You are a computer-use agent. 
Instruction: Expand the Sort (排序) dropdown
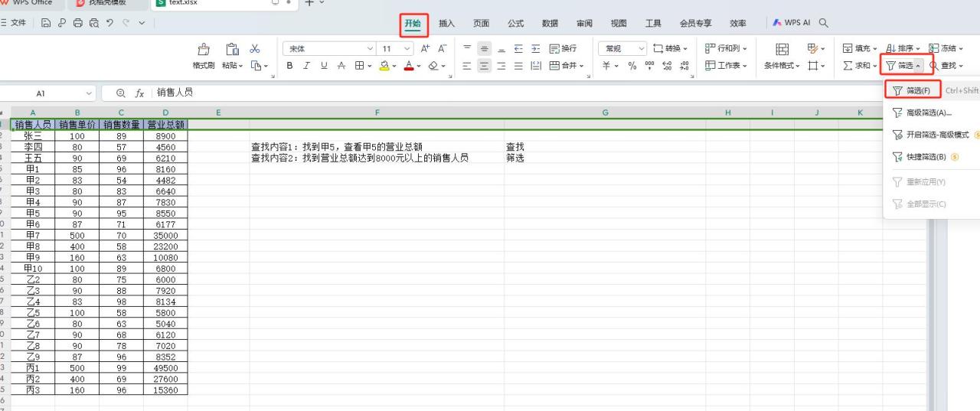tap(918, 48)
